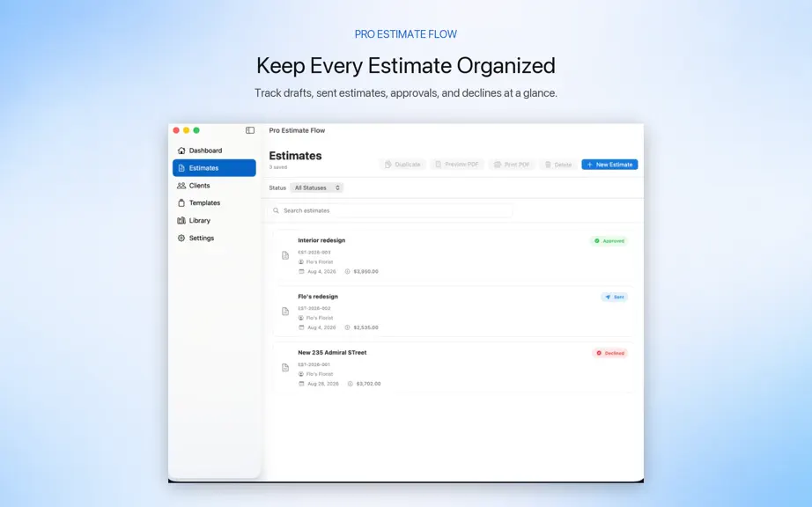Toggle the sidebar visibility icon
812x507 pixels.
coord(250,130)
